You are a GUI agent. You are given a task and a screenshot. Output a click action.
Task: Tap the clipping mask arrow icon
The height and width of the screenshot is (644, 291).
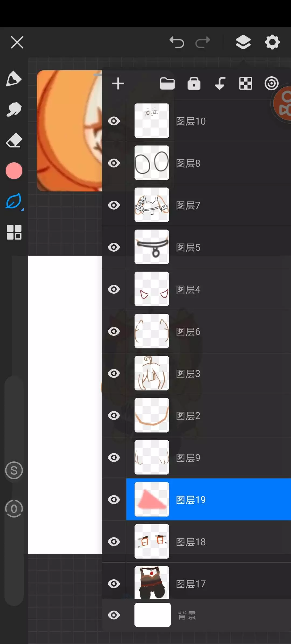click(x=220, y=83)
